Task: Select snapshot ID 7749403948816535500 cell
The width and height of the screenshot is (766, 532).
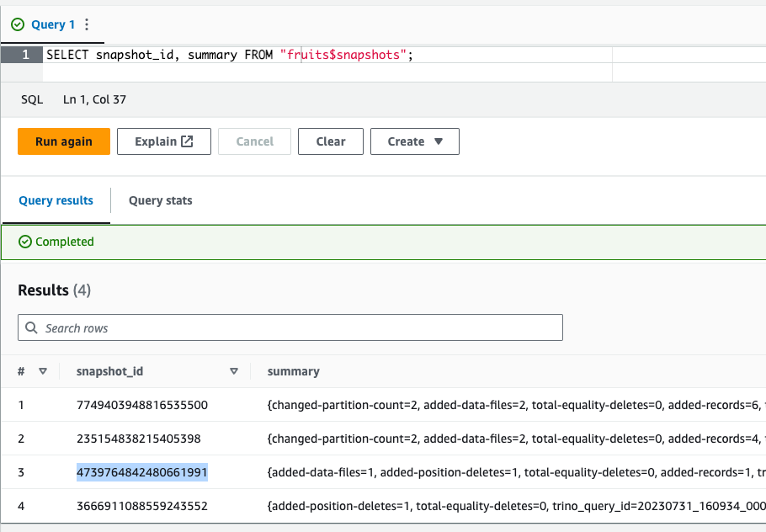Action: pyautogui.click(x=142, y=405)
